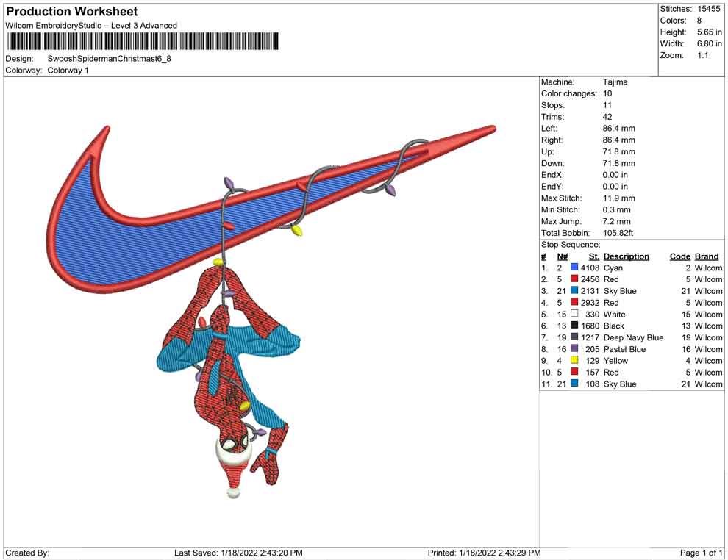Click the Black color swatch in stop 6
This screenshot has height=560, width=728.
click(574, 326)
